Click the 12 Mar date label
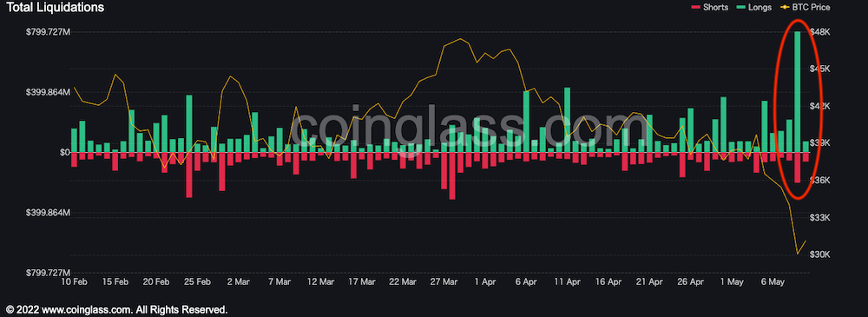The height and width of the screenshot is (317, 868). click(x=320, y=282)
